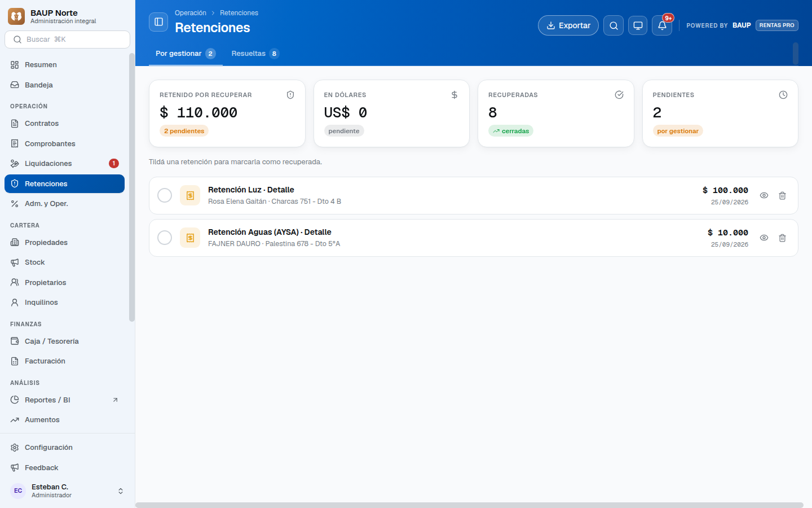Click the Retención Luz receipt icon

pyautogui.click(x=190, y=195)
